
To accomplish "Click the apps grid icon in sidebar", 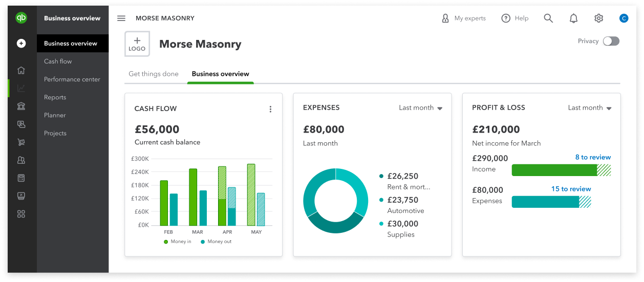I will [x=21, y=214].
